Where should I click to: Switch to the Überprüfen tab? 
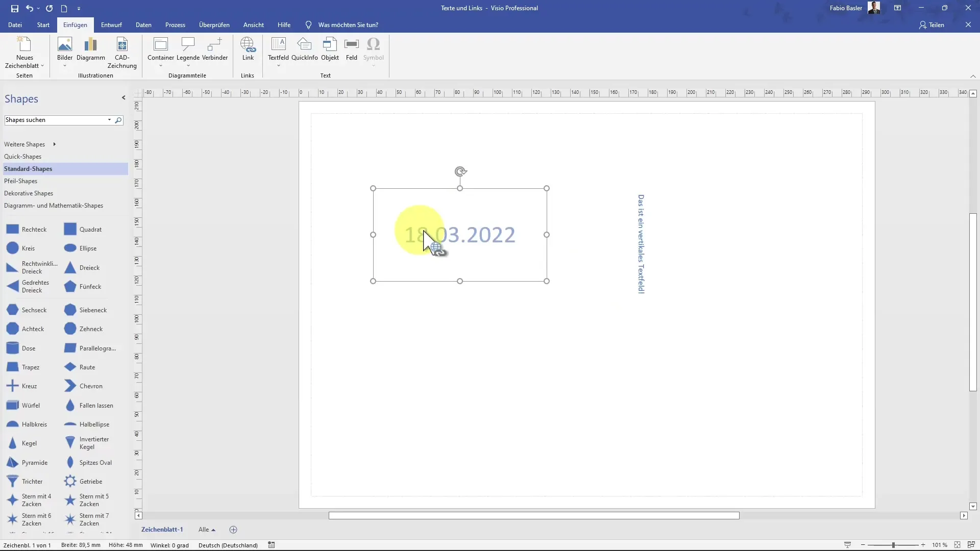tap(214, 24)
